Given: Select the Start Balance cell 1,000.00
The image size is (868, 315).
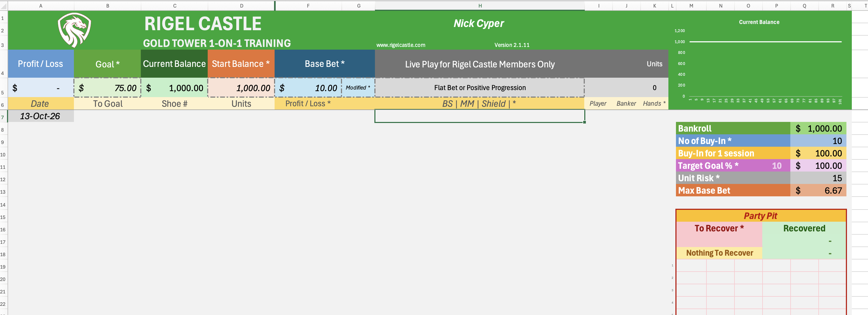Looking at the screenshot, I should tap(241, 88).
